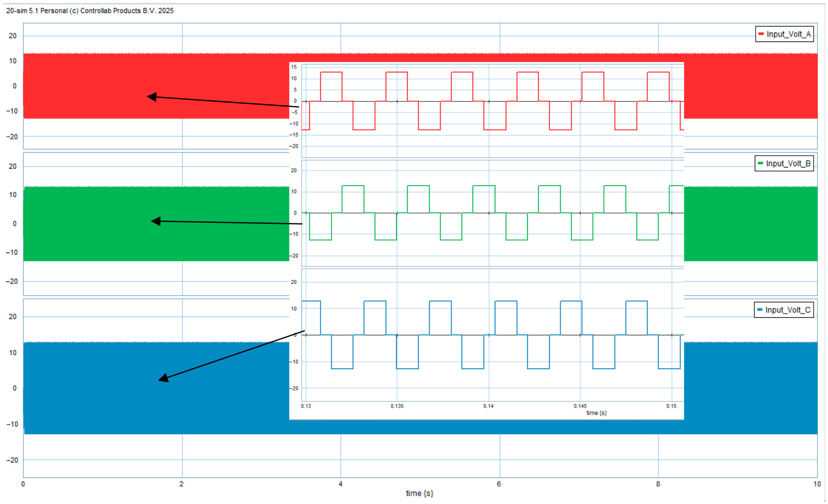Click the arrowhead pointing into the blue plot
Screen dimensions: 828x504
coord(164,378)
